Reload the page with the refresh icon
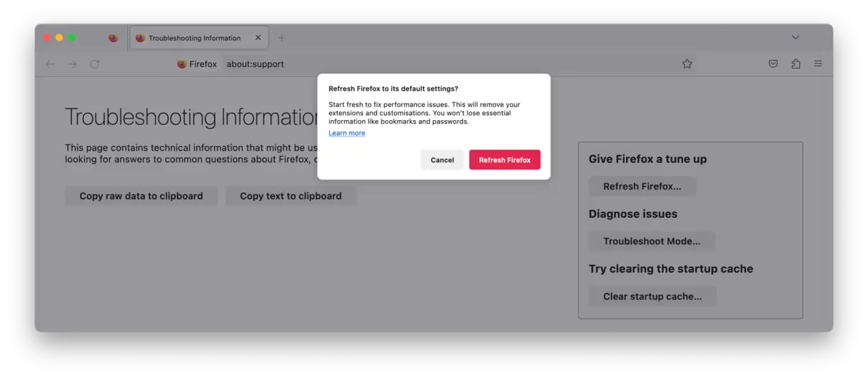The width and height of the screenshot is (868, 378). click(x=95, y=64)
